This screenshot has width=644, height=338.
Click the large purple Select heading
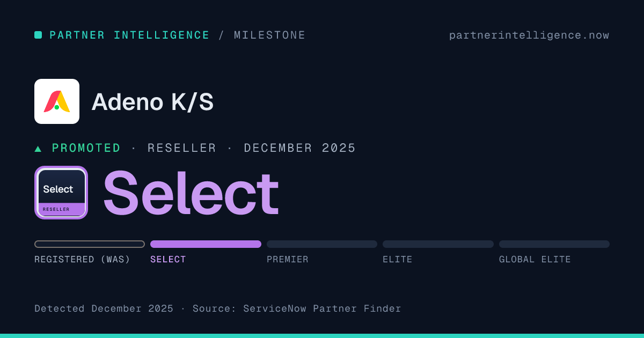point(191,193)
